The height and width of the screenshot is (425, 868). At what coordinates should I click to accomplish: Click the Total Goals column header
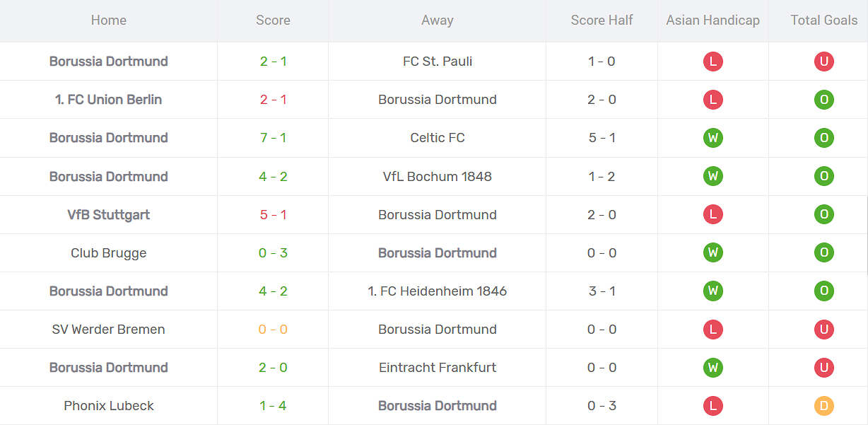click(x=823, y=21)
